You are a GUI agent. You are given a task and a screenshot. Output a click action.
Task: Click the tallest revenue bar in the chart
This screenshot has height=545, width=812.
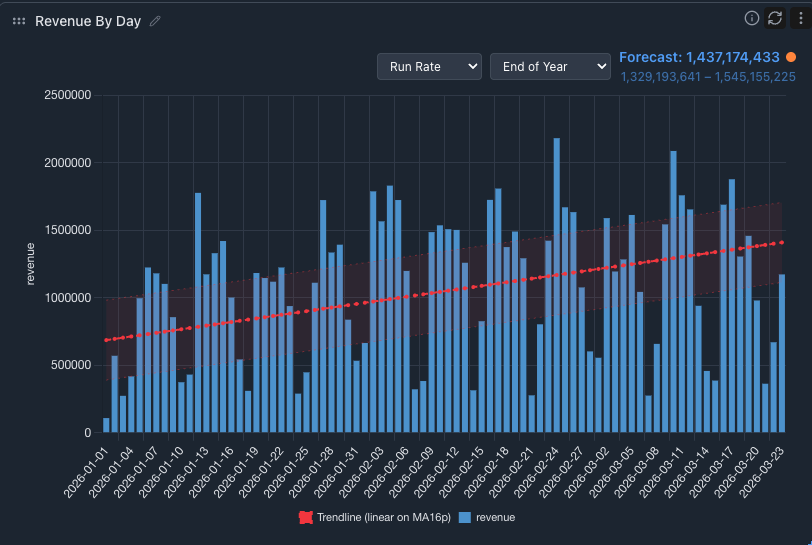pos(557,285)
